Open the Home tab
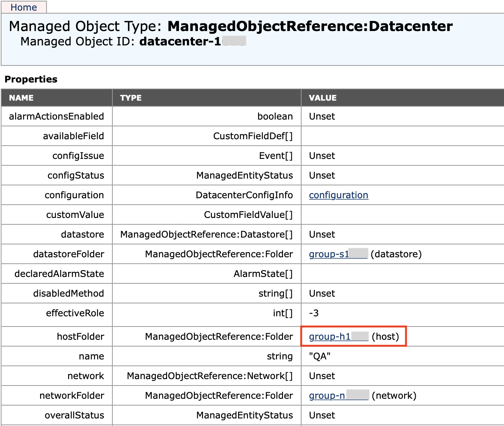Screen dimensions: 504x426 point(23,8)
